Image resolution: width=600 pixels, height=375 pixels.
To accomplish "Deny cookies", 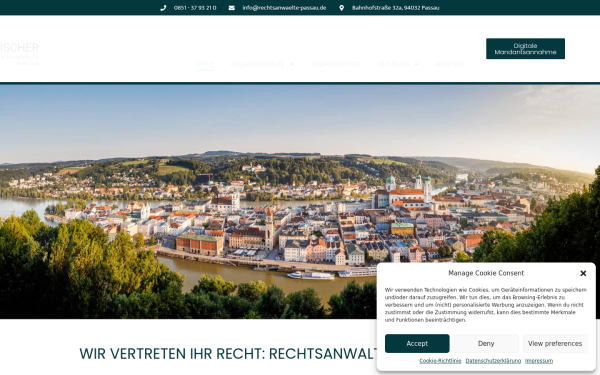I will (x=486, y=343).
